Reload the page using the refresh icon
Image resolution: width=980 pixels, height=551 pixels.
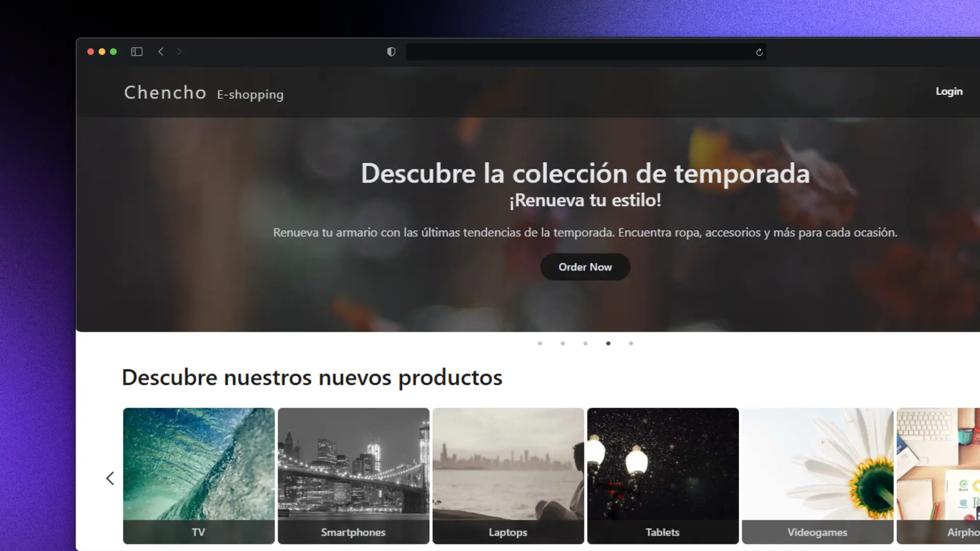tap(759, 52)
